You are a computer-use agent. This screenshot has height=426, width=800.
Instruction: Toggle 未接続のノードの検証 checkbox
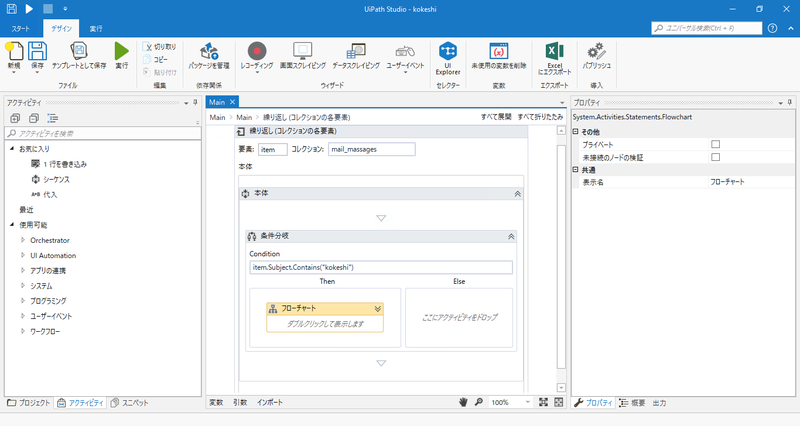pos(715,157)
